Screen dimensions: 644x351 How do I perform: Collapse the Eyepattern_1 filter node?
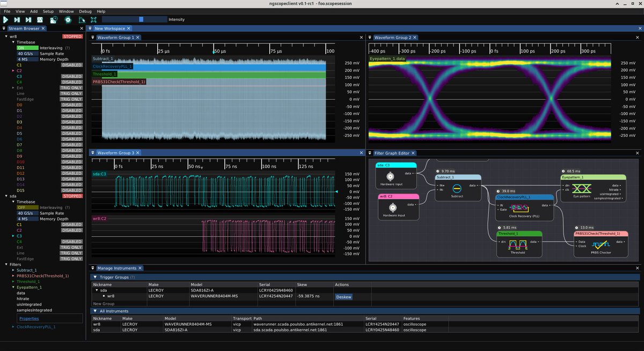13,287
